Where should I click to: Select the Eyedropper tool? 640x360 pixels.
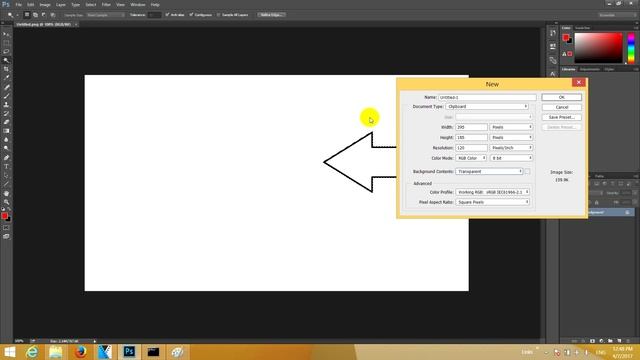(x=6, y=78)
